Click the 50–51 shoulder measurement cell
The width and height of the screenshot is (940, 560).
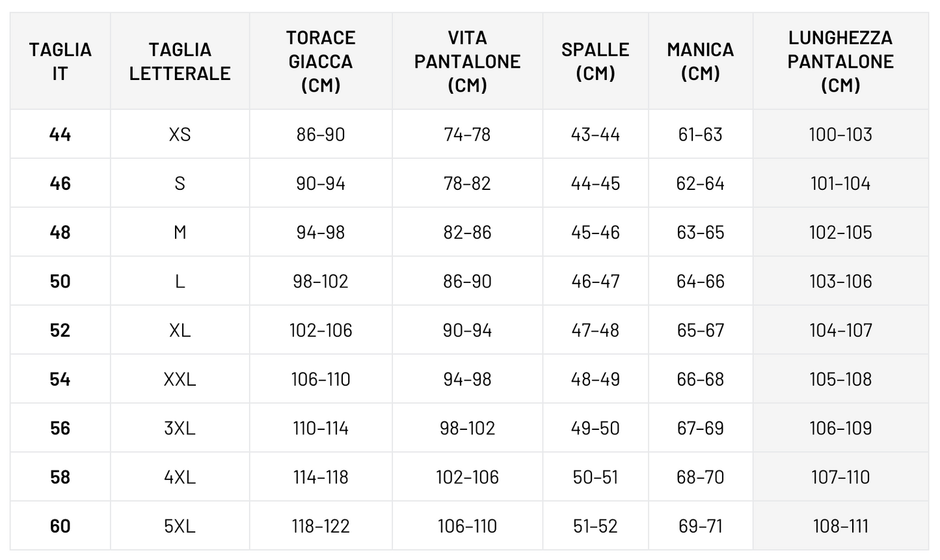coord(595,477)
